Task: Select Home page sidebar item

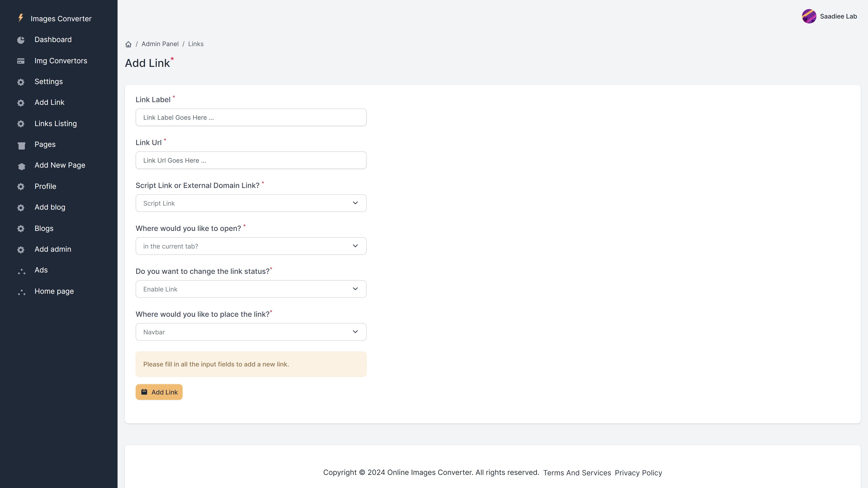Action: (54, 291)
